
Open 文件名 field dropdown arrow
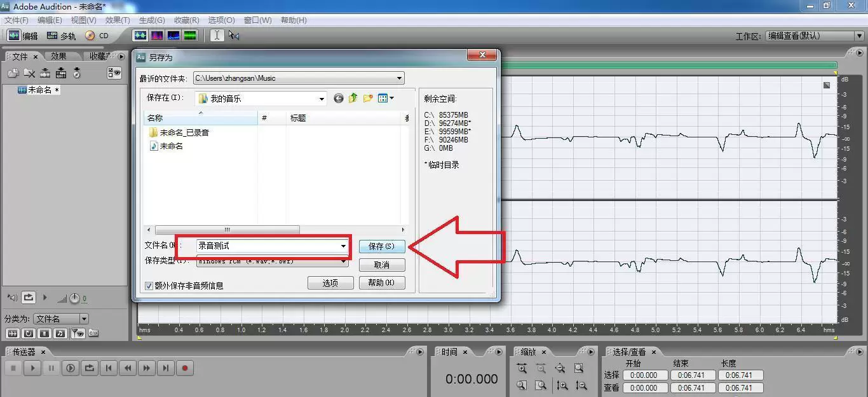coord(343,246)
